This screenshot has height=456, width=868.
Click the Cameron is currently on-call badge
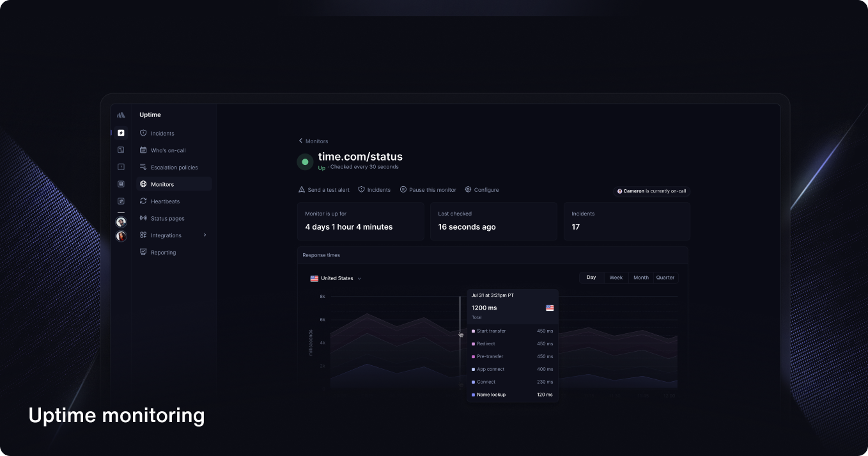pyautogui.click(x=651, y=191)
